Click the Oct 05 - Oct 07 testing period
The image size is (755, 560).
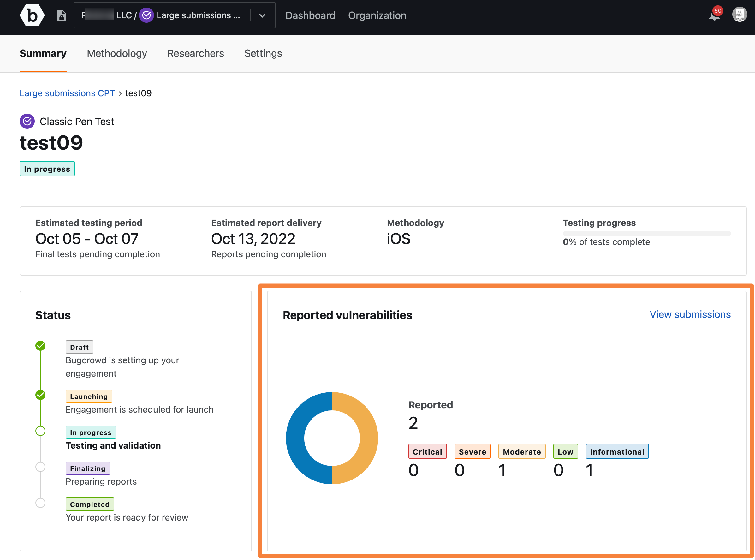(87, 239)
